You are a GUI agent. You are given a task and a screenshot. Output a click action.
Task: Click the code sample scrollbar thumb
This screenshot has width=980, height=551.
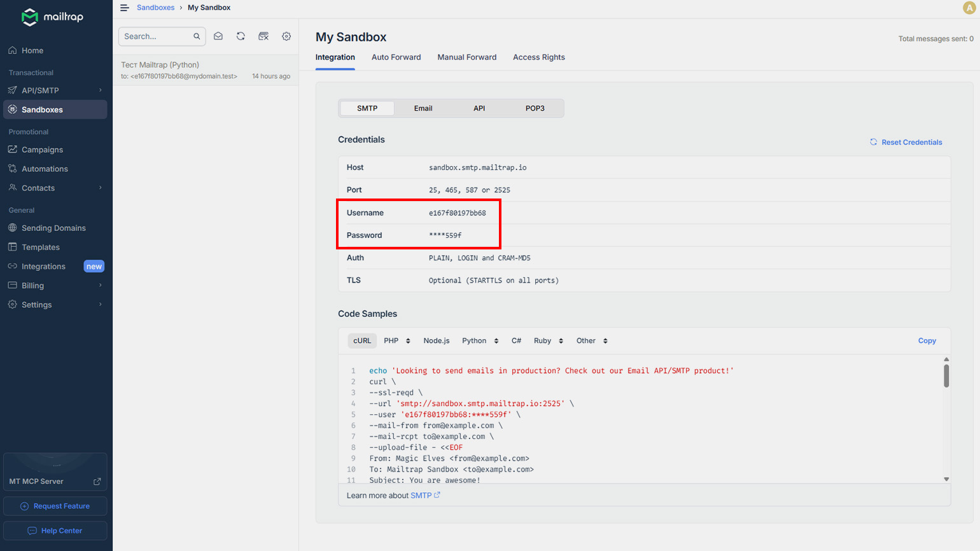pos(946,375)
